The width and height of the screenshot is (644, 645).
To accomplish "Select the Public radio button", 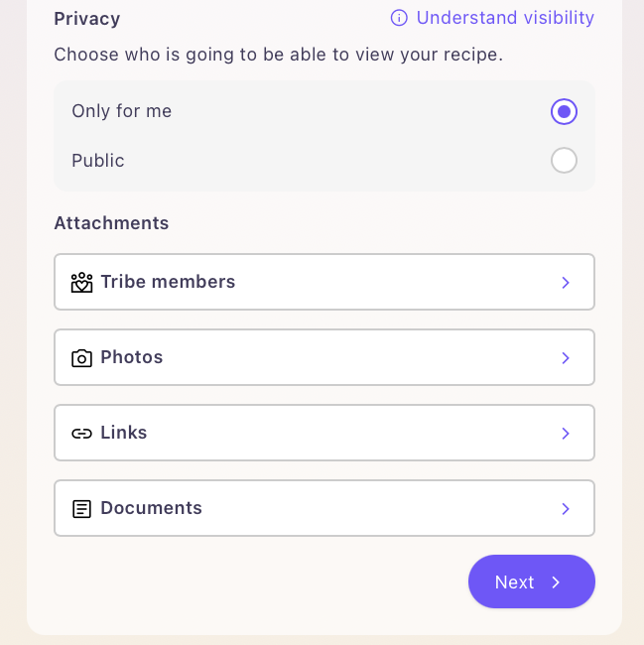I will point(564,161).
